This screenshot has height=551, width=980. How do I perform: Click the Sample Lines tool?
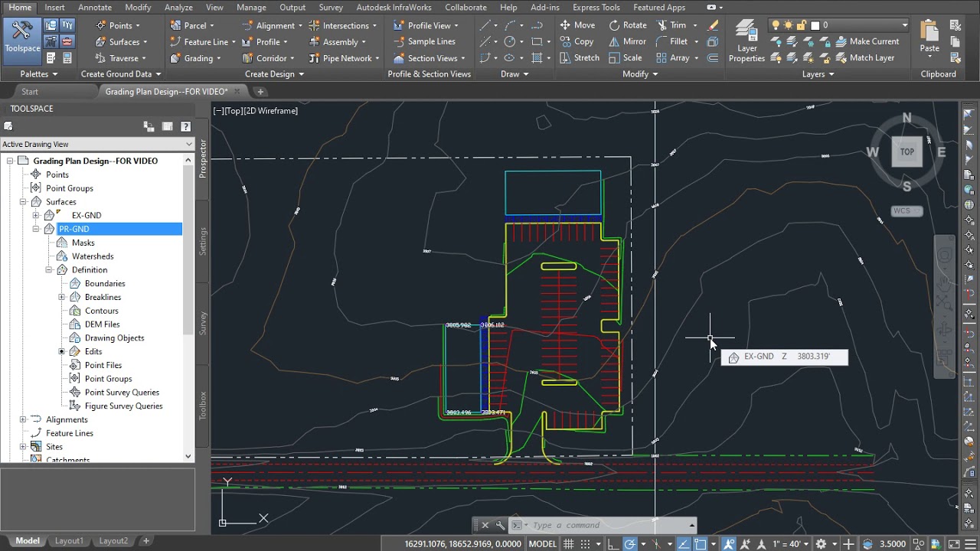coord(424,41)
